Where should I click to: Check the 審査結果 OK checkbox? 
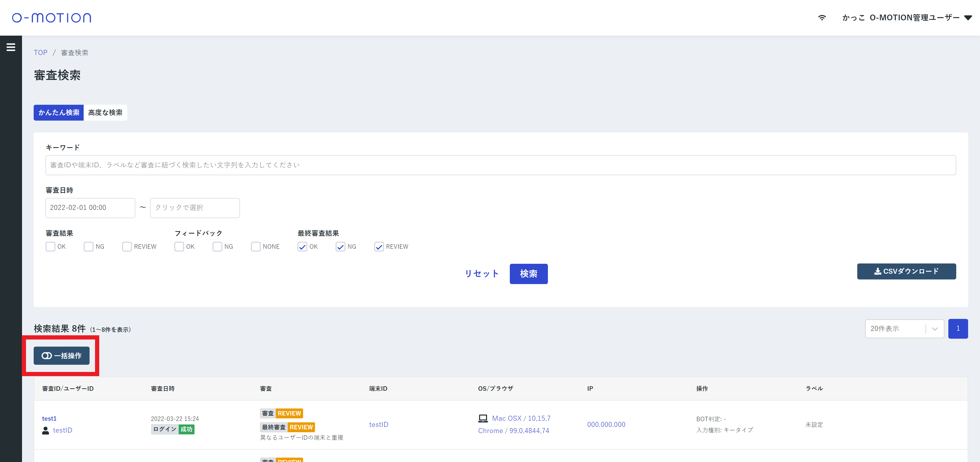click(x=50, y=247)
